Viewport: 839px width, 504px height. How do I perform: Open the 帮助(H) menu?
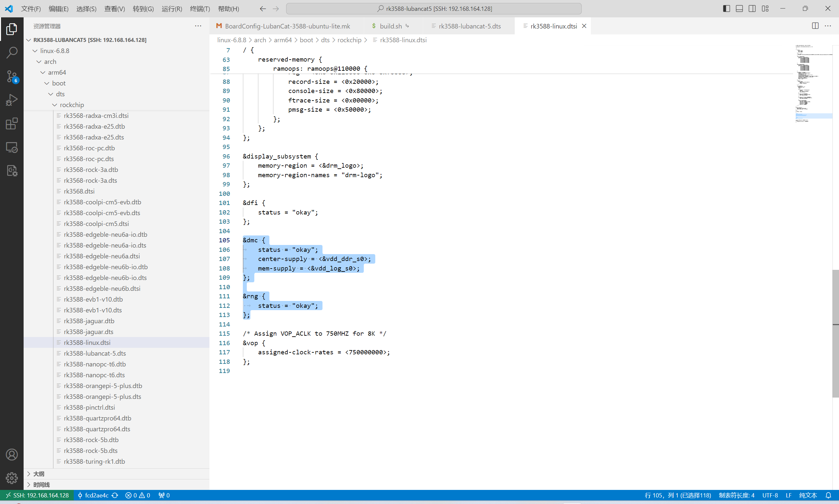[x=228, y=9]
